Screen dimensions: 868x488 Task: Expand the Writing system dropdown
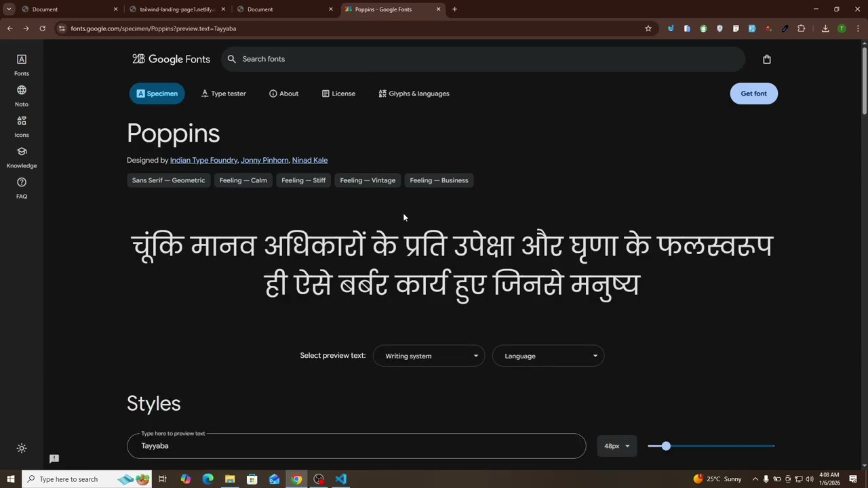coord(429,356)
